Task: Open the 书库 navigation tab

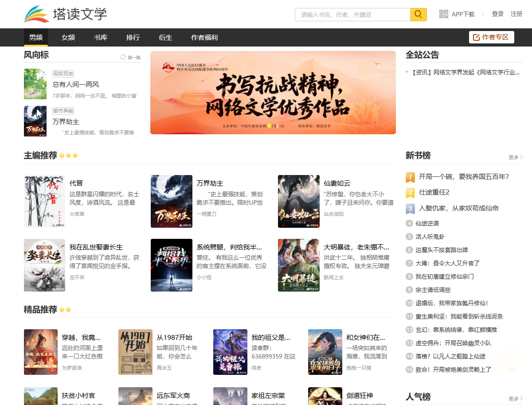Action: [x=101, y=38]
